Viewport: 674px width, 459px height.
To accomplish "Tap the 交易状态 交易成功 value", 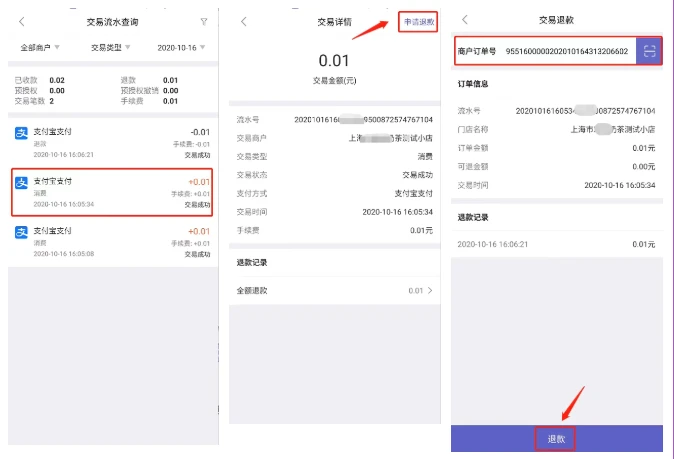I will [417, 175].
